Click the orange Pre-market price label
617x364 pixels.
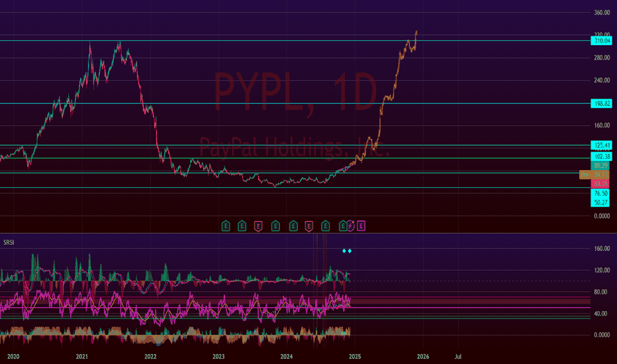(594, 174)
